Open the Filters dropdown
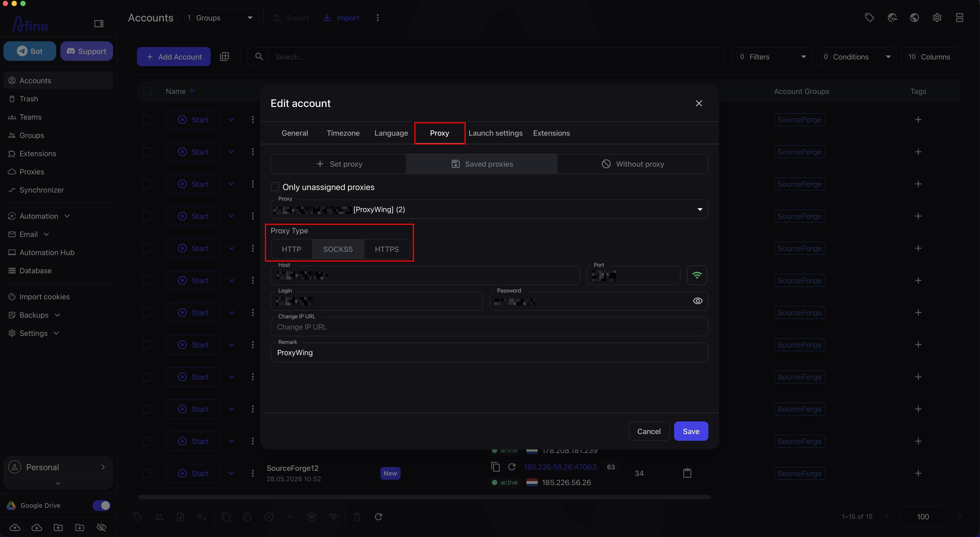 [x=771, y=57]
